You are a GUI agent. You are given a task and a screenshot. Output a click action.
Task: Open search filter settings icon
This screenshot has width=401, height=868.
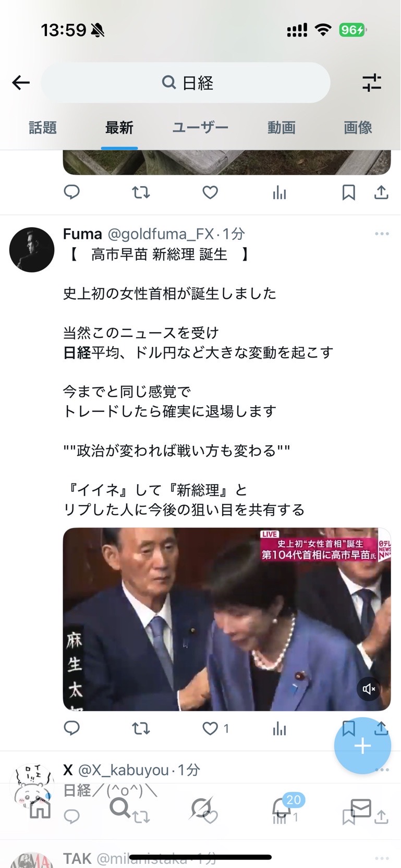click(372, 82)
